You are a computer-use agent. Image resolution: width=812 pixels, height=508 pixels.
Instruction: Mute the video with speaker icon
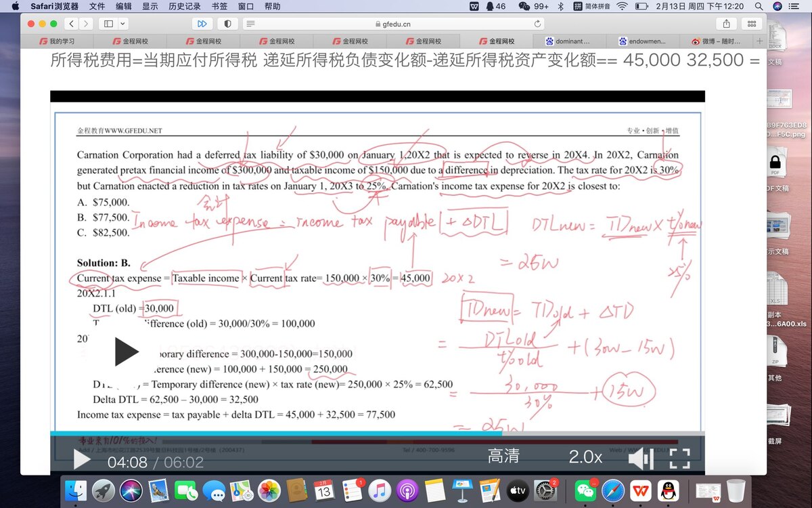pyautogui.click(x=640, y=459)
